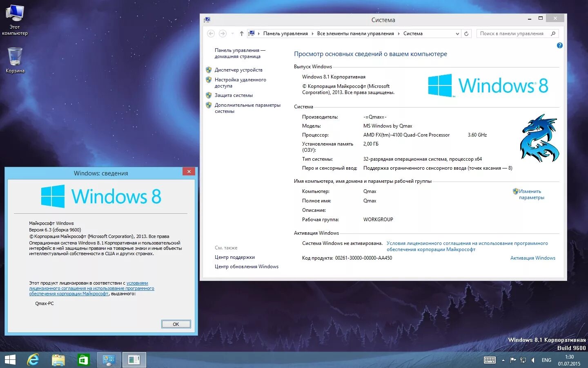The width and height of the screenshot is (588, 368).
Task: Click OK in 'Windows: сведения' dialog
Action: tap(176, 324)
